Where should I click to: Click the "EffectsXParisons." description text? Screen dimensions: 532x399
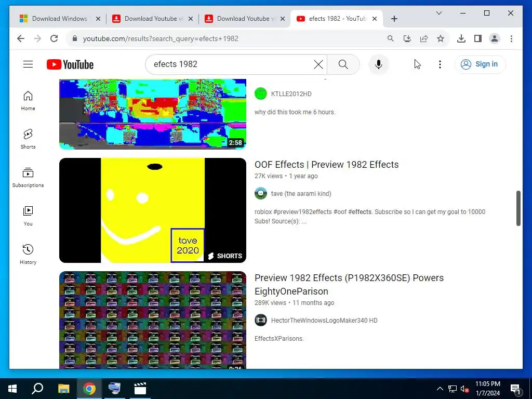pyautogui.click(x=279, y=339)
